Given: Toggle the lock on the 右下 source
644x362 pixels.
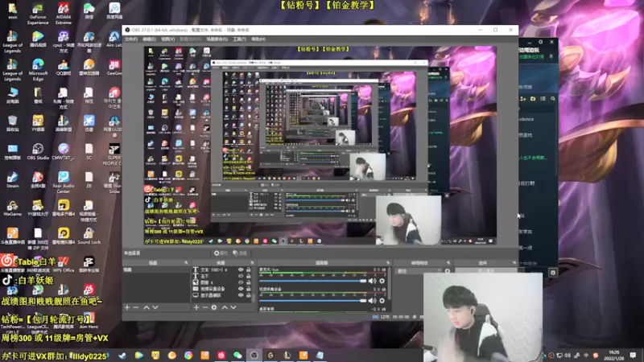Looking at the screenshot, I should tap(249, 276).
